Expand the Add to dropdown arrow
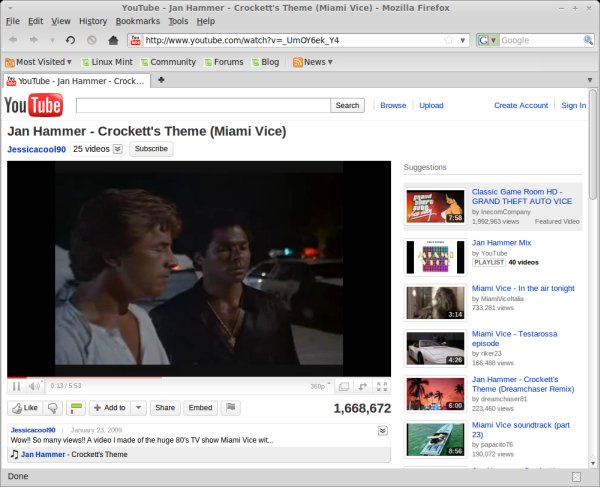This screenshot has width=600, height=487. tap(139, 408)
